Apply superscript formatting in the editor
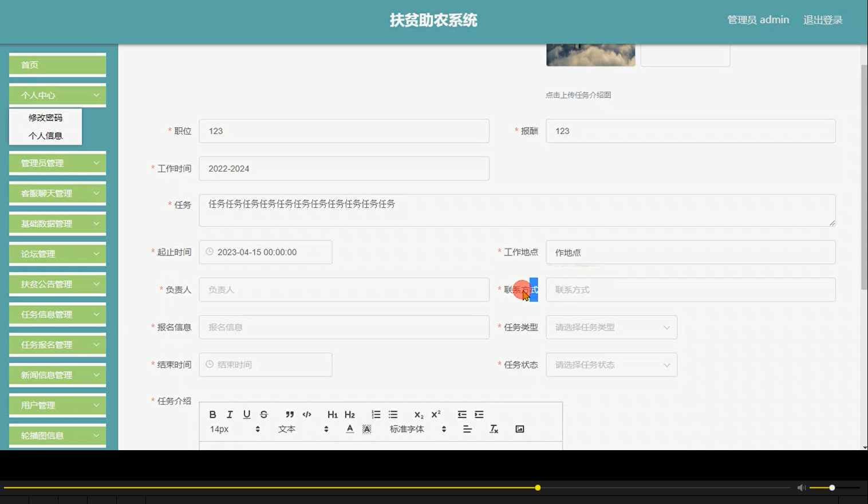The width and height of the screenshot is (868, 504). 436,414
